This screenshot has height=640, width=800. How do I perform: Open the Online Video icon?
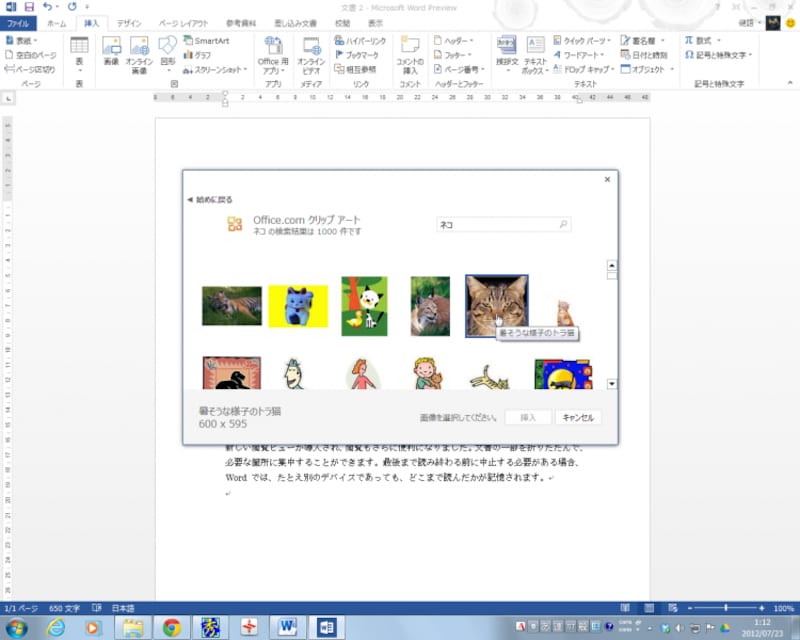click(311, 53)
